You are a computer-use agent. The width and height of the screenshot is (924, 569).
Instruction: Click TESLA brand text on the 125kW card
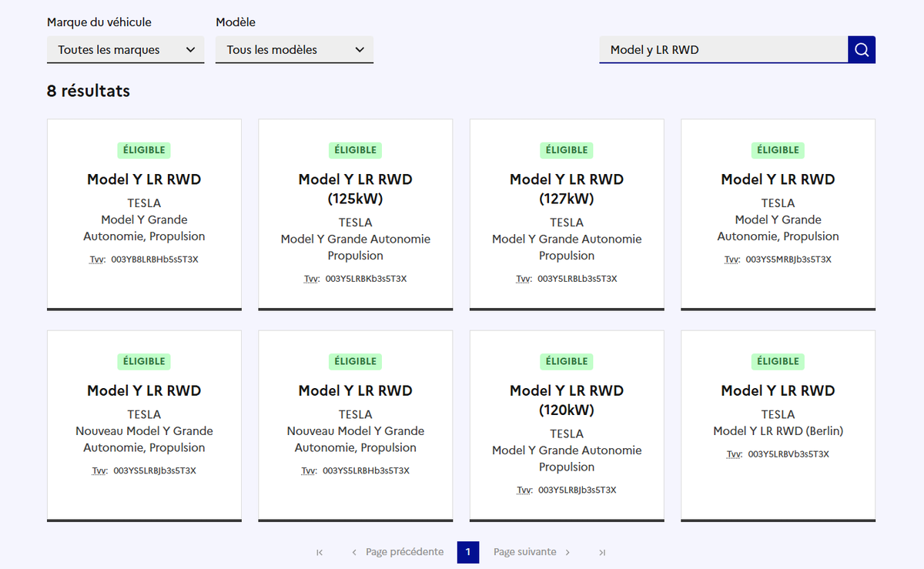click(356, 223)
